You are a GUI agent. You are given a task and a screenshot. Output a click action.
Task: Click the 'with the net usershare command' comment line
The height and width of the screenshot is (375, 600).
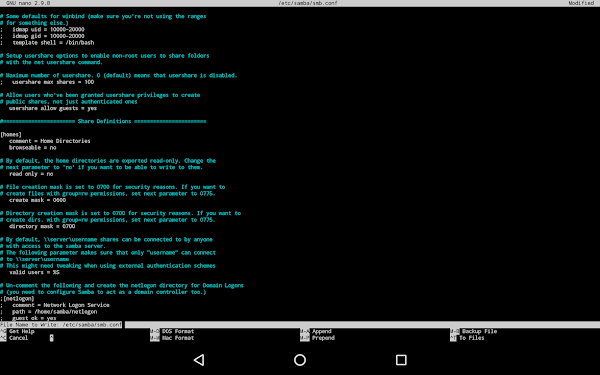(52, 62)
